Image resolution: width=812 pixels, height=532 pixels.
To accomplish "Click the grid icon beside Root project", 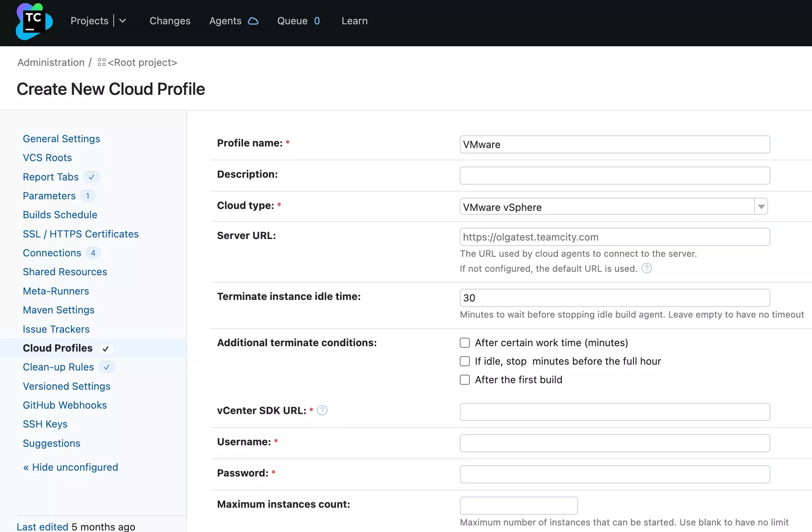I will coord(101,62).
